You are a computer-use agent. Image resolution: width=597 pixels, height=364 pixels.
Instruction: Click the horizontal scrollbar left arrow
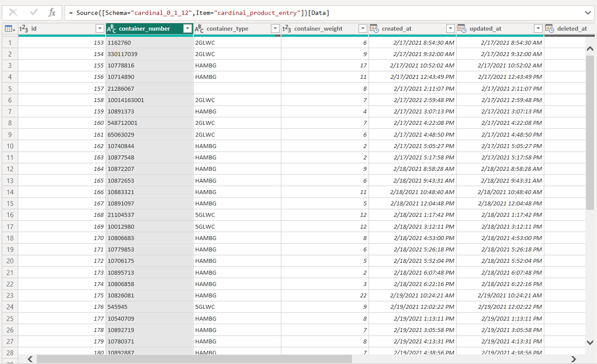click(x=30, y=359)
